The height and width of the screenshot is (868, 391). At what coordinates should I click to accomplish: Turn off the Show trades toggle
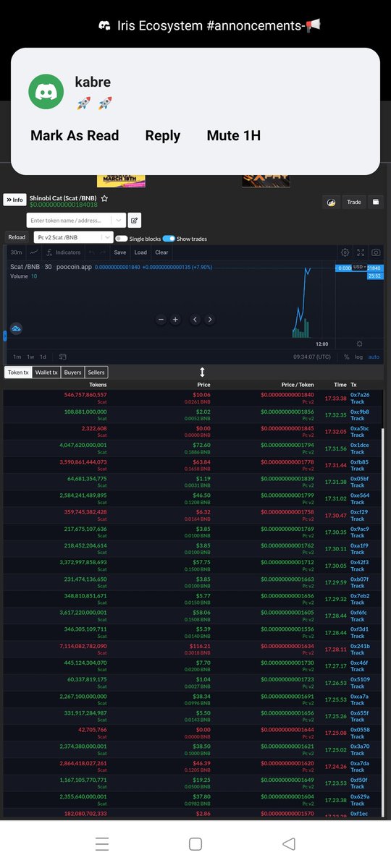point(169,239)
